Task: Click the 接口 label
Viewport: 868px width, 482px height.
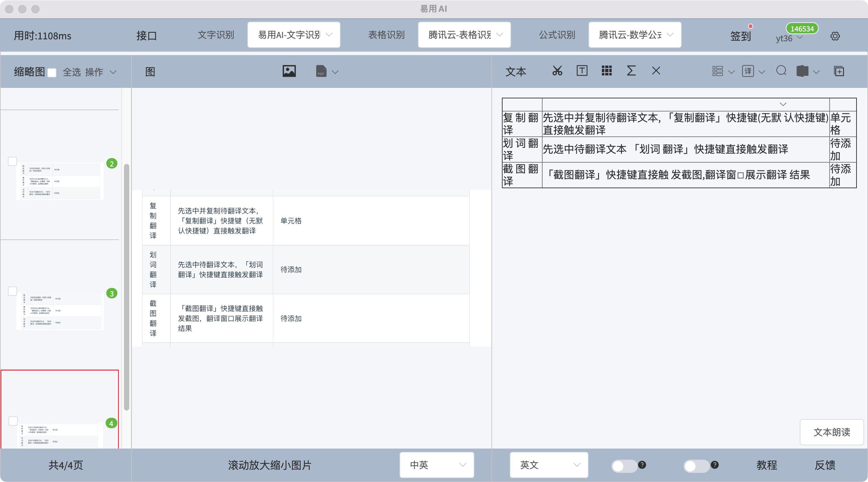Action: [147, 36]
